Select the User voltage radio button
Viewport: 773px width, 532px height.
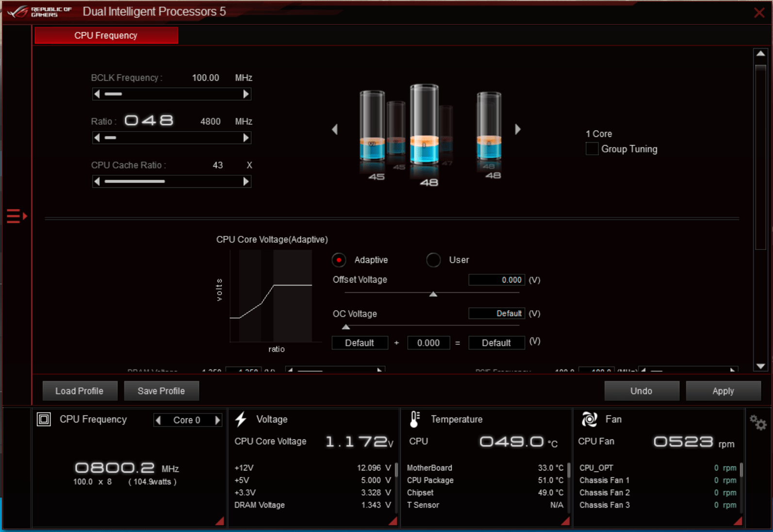tap(433, 260)
